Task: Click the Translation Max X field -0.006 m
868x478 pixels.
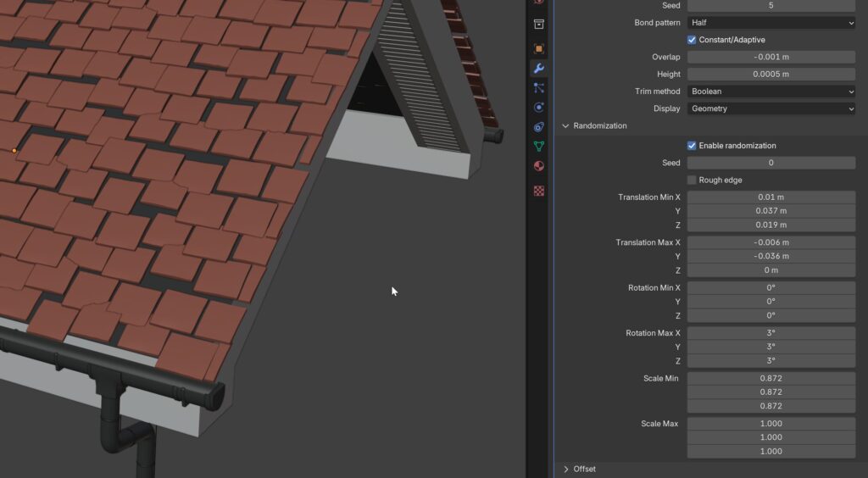Action: point(771,242)
